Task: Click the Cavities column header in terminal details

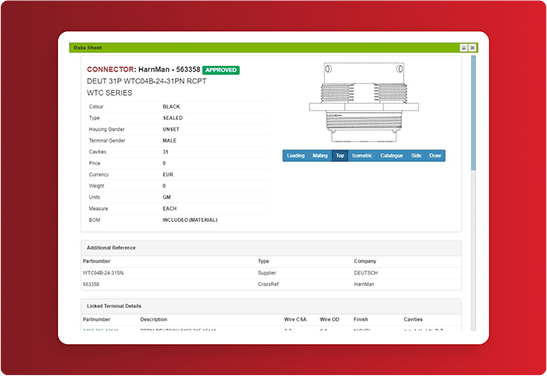Action: pos(413,319)
